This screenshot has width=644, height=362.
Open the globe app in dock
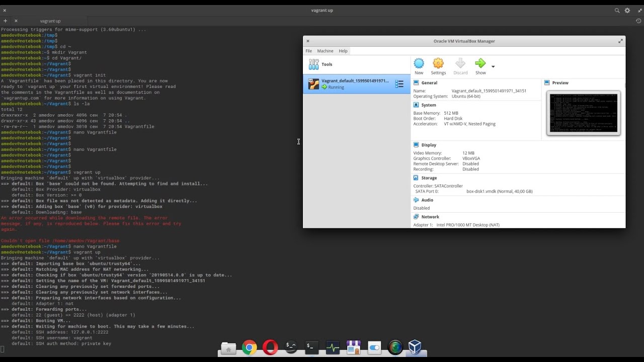(x=395, y=347)
